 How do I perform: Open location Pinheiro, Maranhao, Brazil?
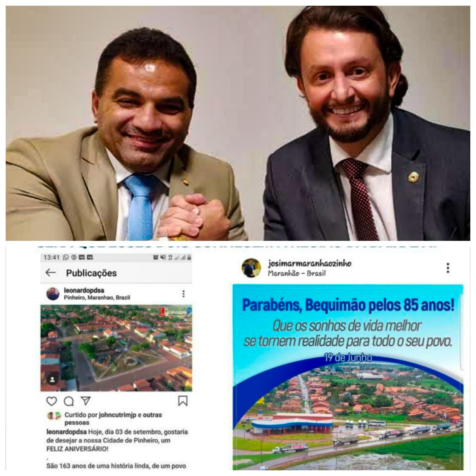click(x=97, y=297)
